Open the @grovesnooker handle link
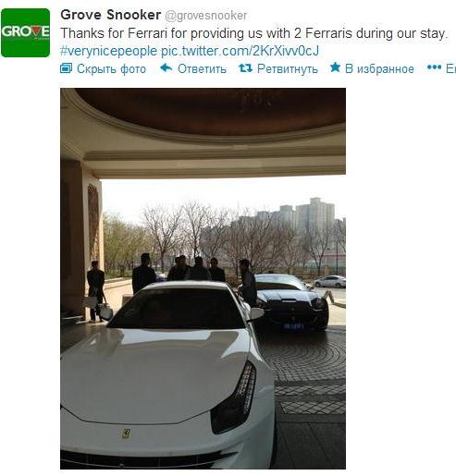Screen dimensions: 456x476 pos(206,16)
